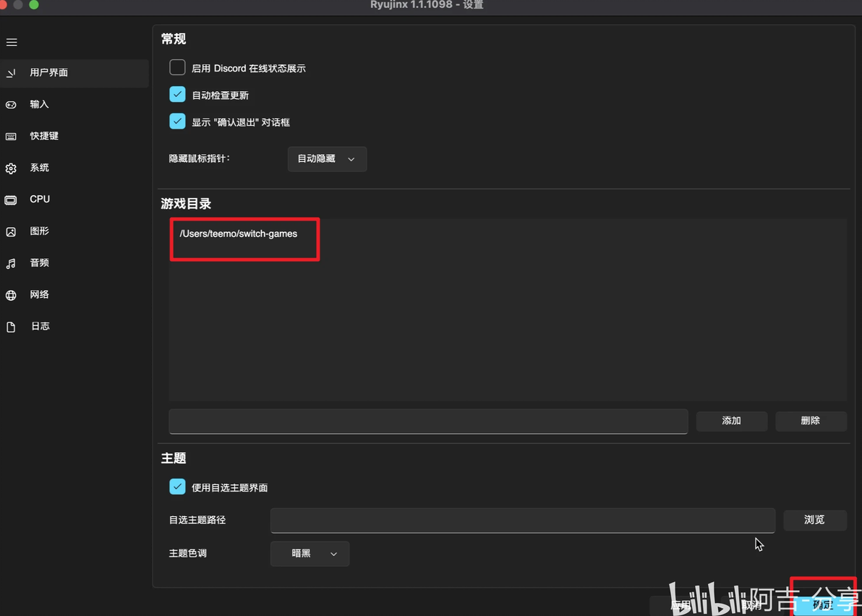Open the 网络 network settings section
Image resolution: width=862 pixels, height=616 pixels.
pyautogui.click(x=74, y=295)
